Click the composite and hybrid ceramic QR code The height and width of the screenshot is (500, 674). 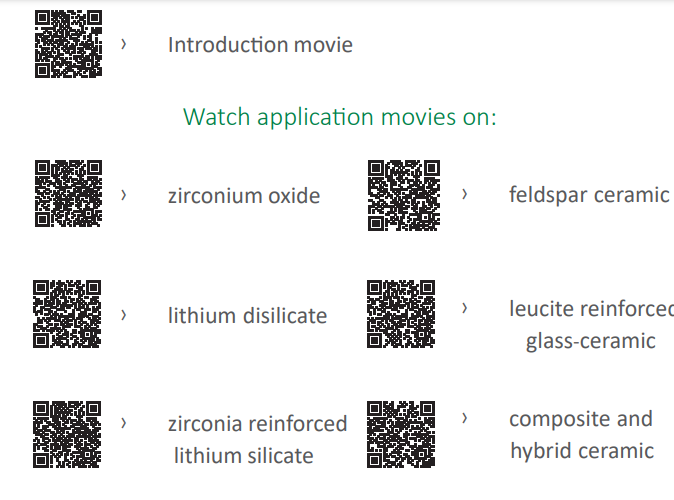[x=401, y=435]
